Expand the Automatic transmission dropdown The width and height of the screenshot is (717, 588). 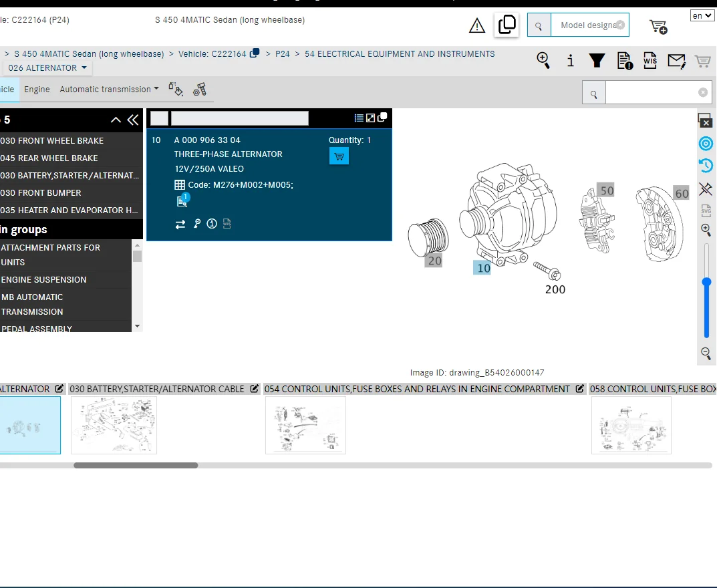pyautogui.click(x=110, y=89)
